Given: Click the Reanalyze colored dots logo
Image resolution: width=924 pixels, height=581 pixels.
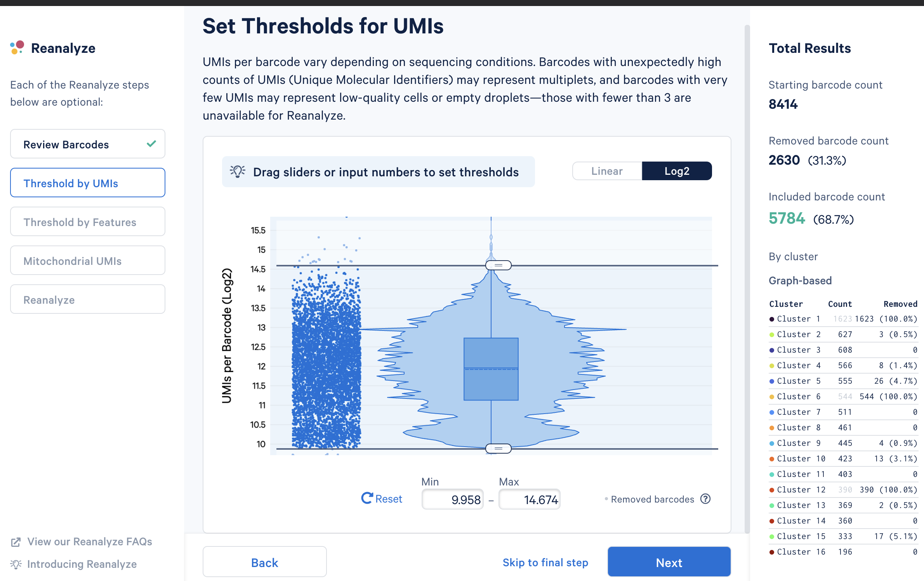Looking at the screenshot, I should point(17,47).
